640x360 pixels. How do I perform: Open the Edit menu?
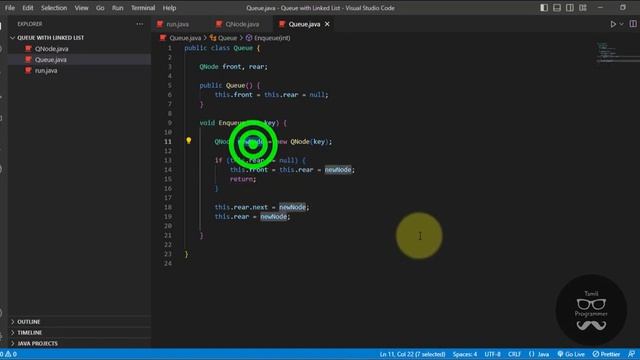28,8
